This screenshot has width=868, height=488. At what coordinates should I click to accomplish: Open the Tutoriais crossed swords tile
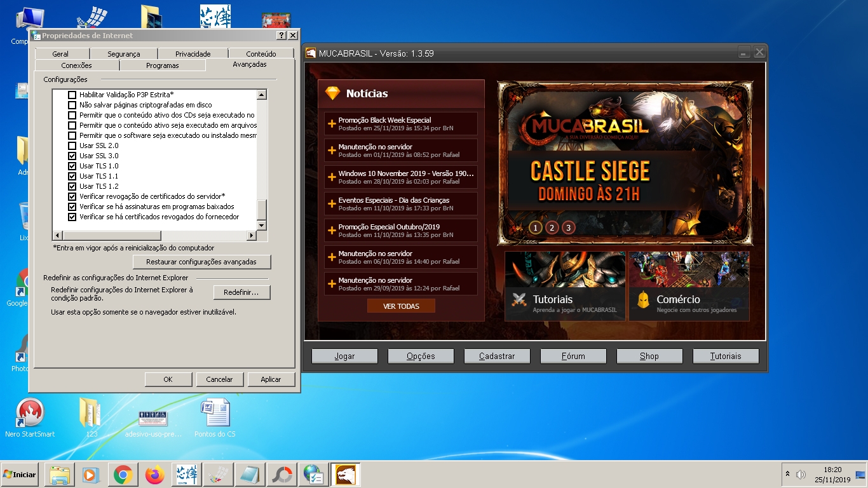click(565, 286)
